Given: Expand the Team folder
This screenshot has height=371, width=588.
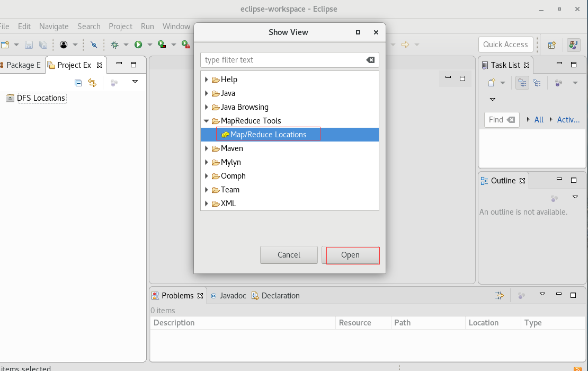Looking at the screenshot, I should click(206, 190).
